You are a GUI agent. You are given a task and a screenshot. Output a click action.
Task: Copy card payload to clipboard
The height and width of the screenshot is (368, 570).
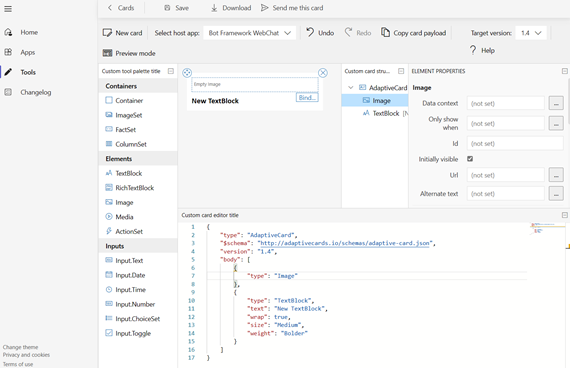pyautogui.click(x=413, y=33)
